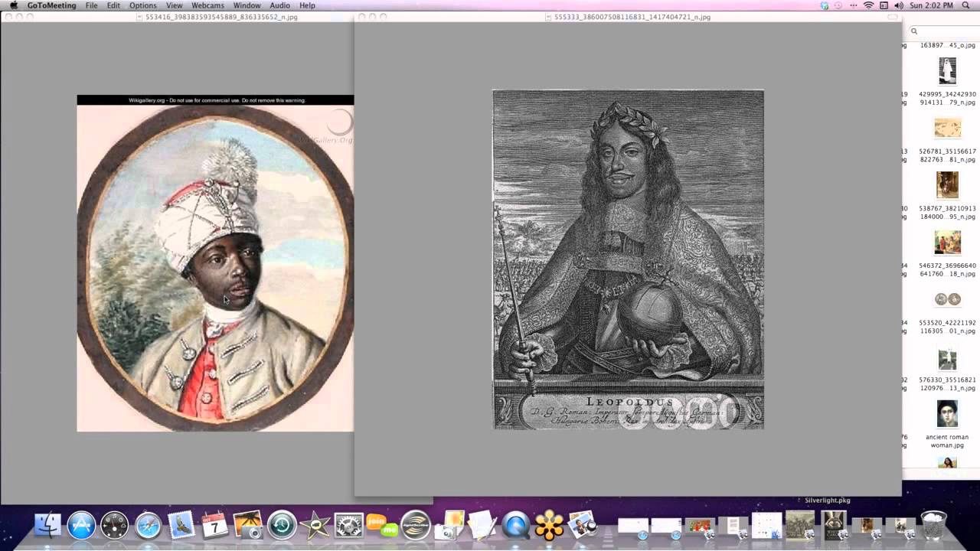Select thumbnail for 526781_35156617 file

coord(948,128)
